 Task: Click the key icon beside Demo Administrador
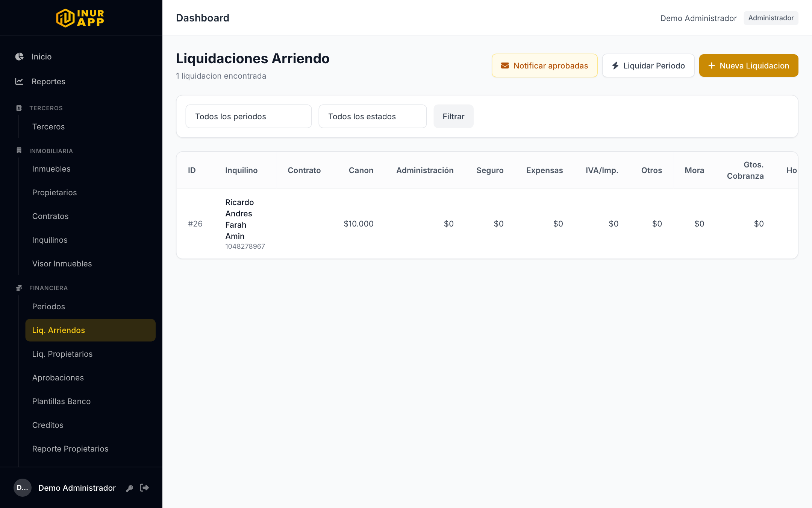pos(130,488)
